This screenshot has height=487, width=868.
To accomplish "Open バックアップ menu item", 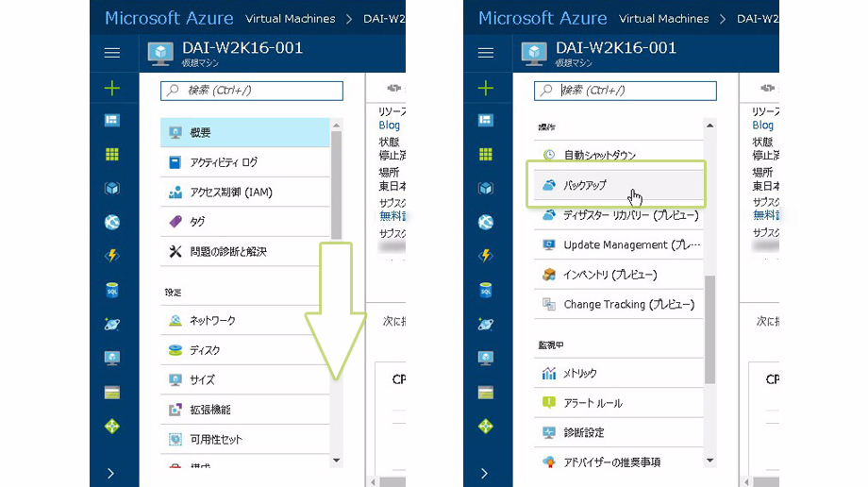I will pyautogui.click(x=619, y=185).
